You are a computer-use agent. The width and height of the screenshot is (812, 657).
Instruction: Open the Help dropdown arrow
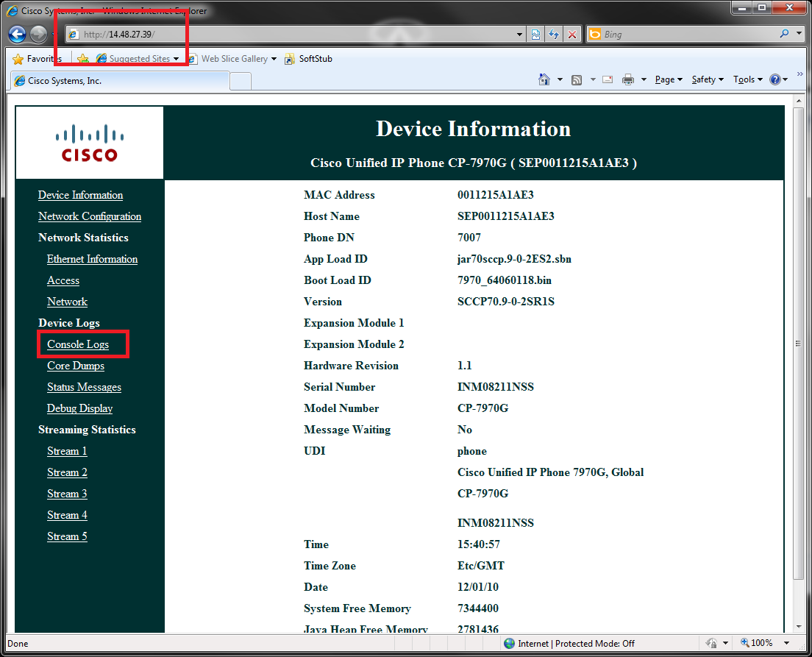click(785, 79)
